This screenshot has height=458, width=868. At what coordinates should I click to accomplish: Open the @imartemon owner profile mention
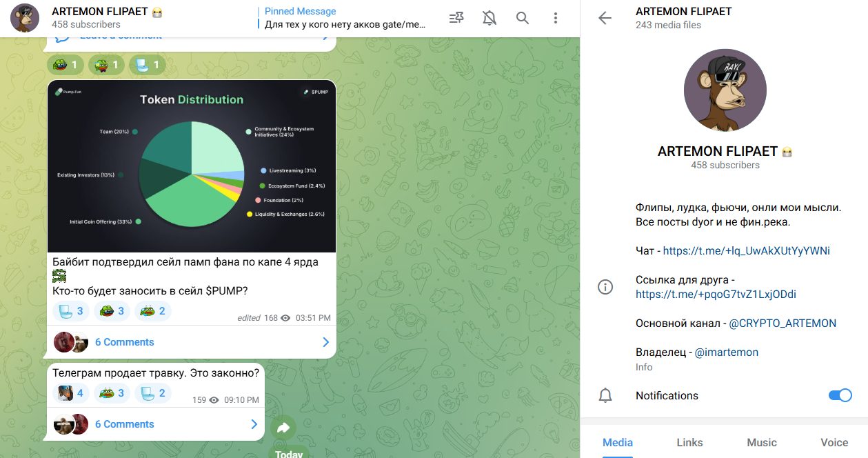(727, 352)
